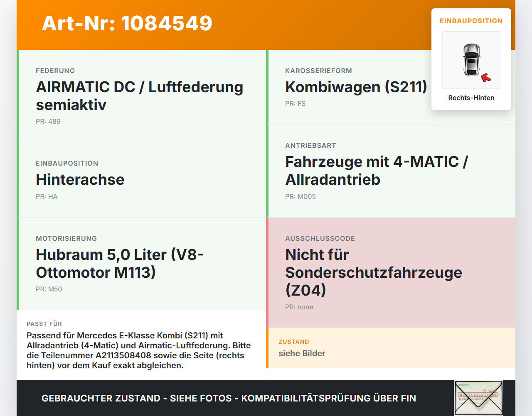Click the orange 'EINBAUPOSITION' title above the car image
This screenshot has width=532, height=416.
(471, 21)
